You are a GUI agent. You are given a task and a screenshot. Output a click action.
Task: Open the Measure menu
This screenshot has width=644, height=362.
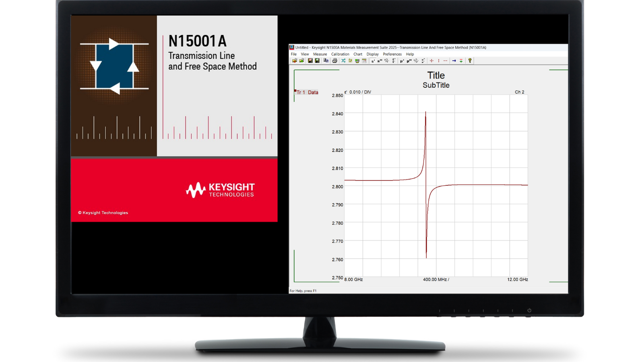point(320,54)
